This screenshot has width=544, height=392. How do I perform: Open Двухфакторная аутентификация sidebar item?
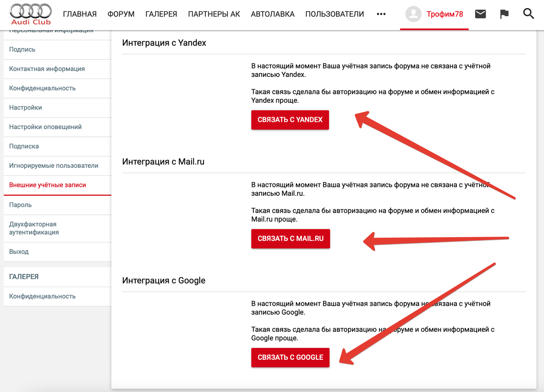[57, 228]
